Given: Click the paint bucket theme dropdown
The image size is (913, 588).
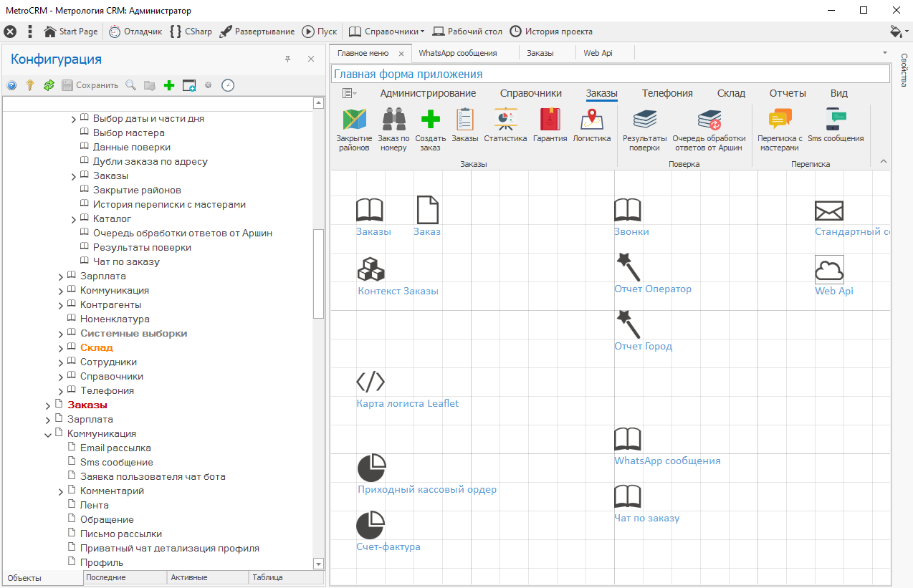Looking at the screenshot, I should [x=899, y=32].
